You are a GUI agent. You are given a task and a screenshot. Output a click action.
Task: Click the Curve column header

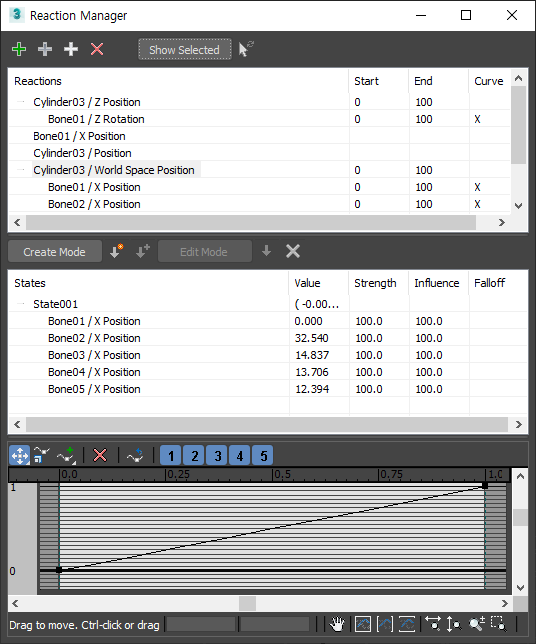489,81
